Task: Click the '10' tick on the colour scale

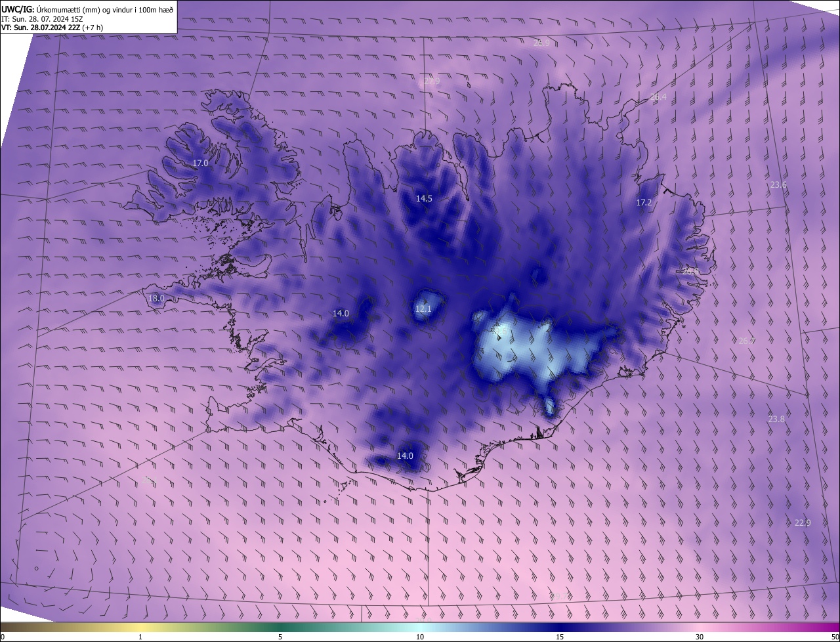Action: (x=420, y=637)
